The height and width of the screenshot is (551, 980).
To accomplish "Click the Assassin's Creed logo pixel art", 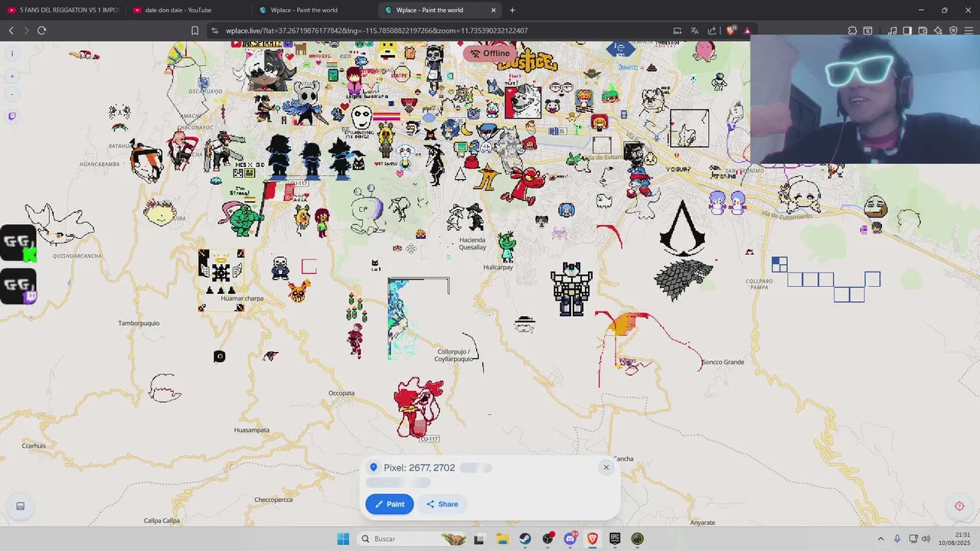I will (682, 228).
